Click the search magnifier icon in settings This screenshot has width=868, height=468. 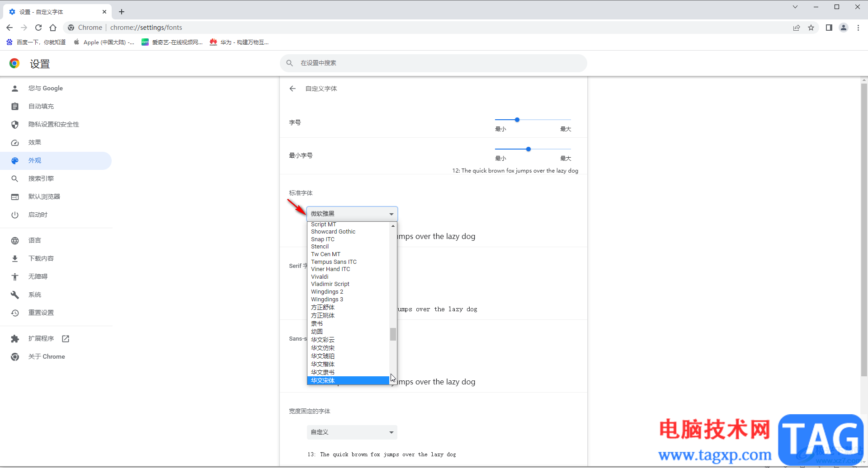[290, 63]
